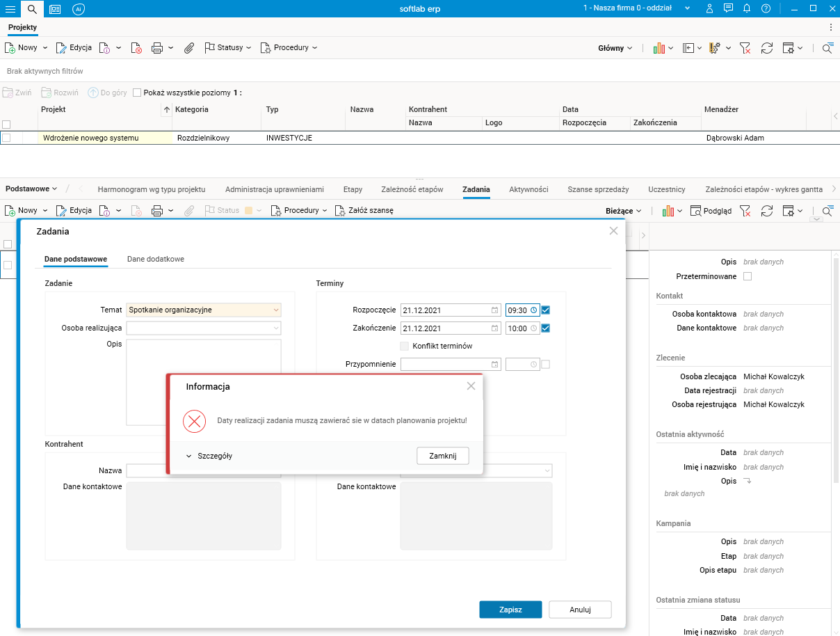
Task: Click the Kontrahent Nazwa field
Action: coord(204,471)
